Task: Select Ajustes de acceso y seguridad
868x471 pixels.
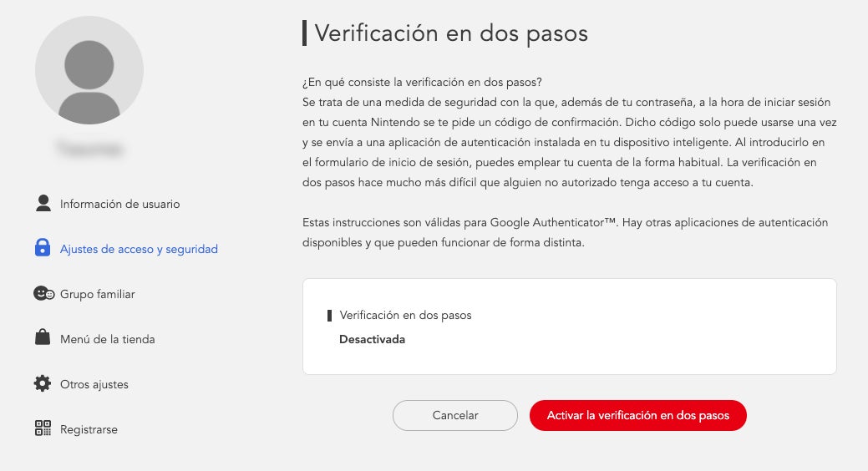Action: point(139,249)
